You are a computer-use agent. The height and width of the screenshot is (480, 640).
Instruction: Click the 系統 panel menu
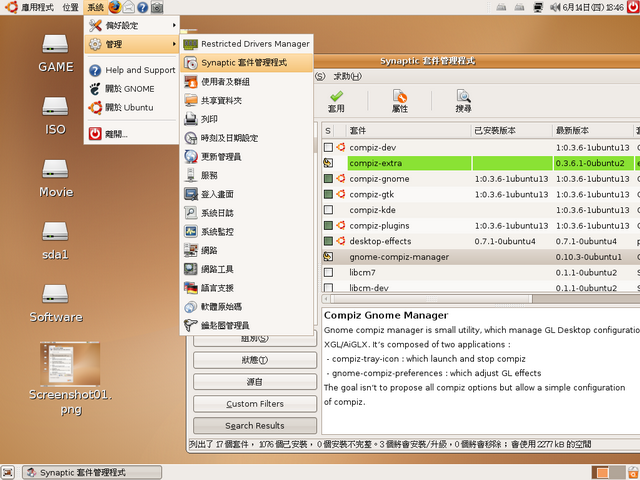coord(96,7)
